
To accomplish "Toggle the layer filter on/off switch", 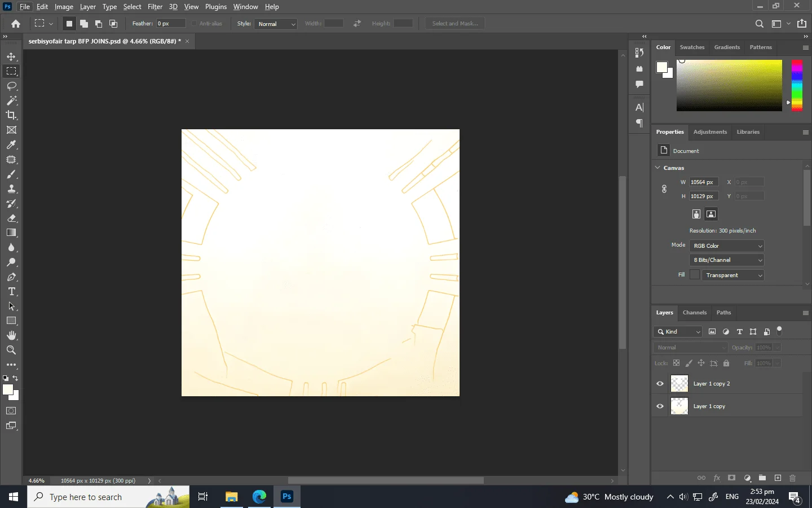I will pos(779,331).
